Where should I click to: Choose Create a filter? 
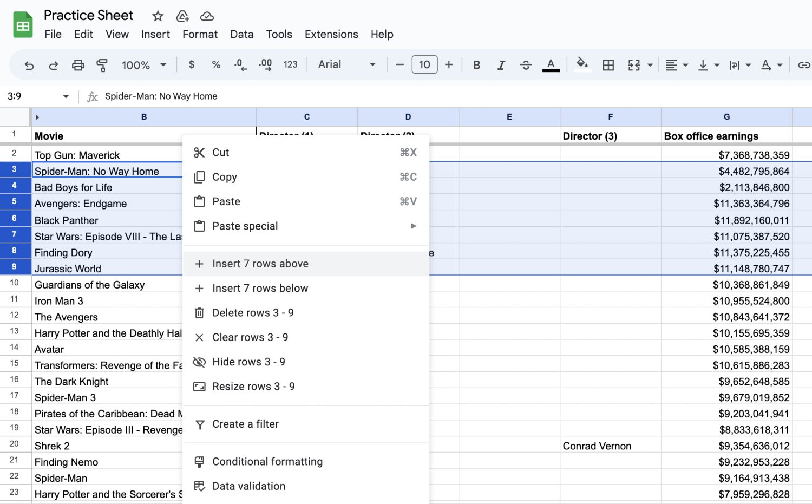pos(306,424)
